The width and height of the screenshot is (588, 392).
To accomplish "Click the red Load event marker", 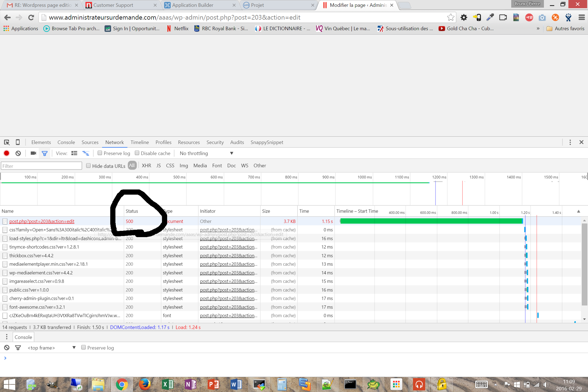I will coord(462,193).
